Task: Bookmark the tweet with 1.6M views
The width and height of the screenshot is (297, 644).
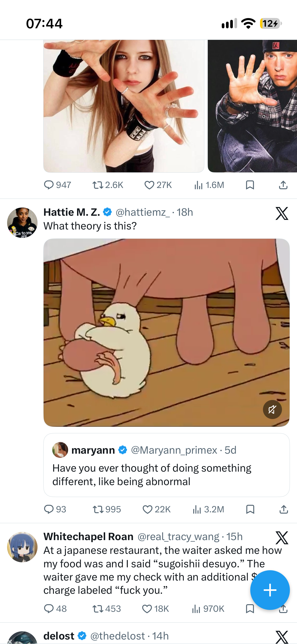Action: 250,185
